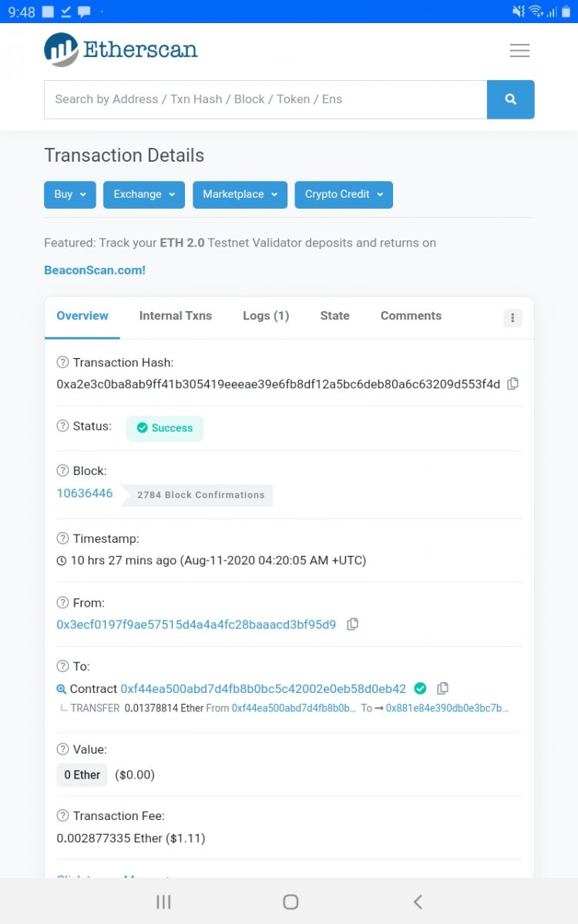This screenshot has height=924, width=578.
Task: Copy the transaction hash to clipboard
Action: tap(512, 383)
